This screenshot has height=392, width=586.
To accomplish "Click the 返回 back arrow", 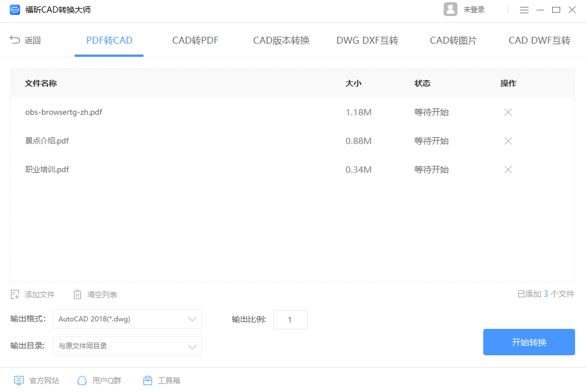I will point(14,40).
